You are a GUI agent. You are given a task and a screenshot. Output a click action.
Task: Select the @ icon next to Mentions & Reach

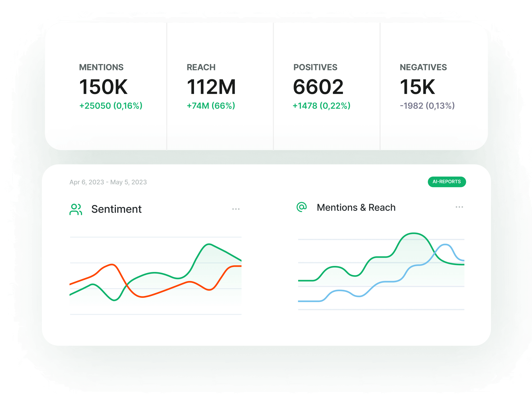pyautogui.click(x=301, y=207)
